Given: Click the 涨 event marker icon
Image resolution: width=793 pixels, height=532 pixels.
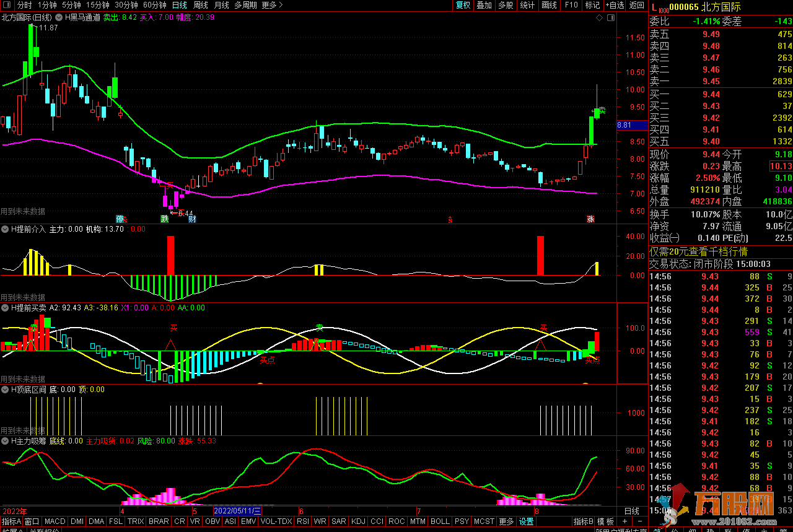Looking at the screenshot, I should (x=590, y=219).
